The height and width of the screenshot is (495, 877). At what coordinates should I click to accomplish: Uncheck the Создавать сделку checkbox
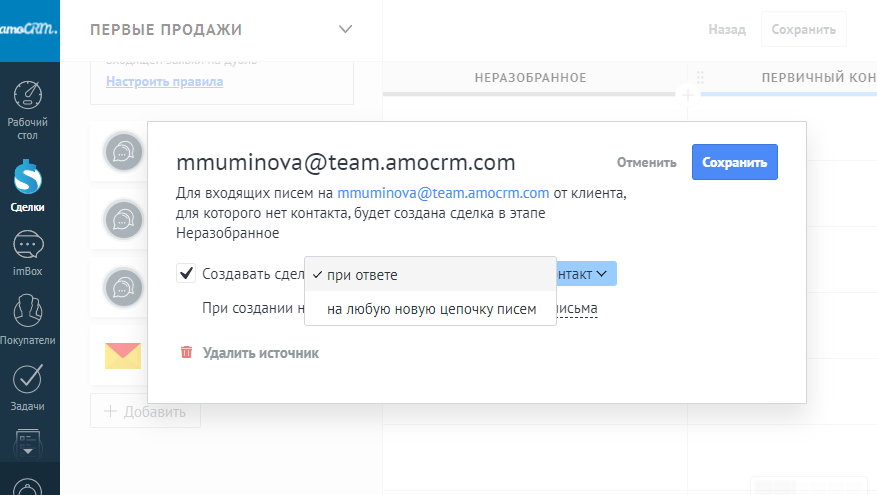186,274
